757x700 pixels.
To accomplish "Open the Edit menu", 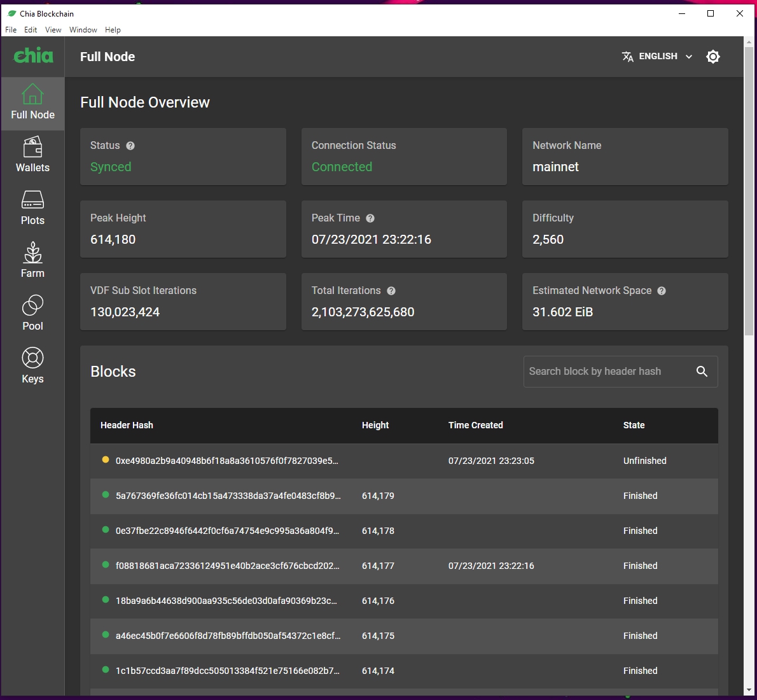I will click(x=31, y=30).
